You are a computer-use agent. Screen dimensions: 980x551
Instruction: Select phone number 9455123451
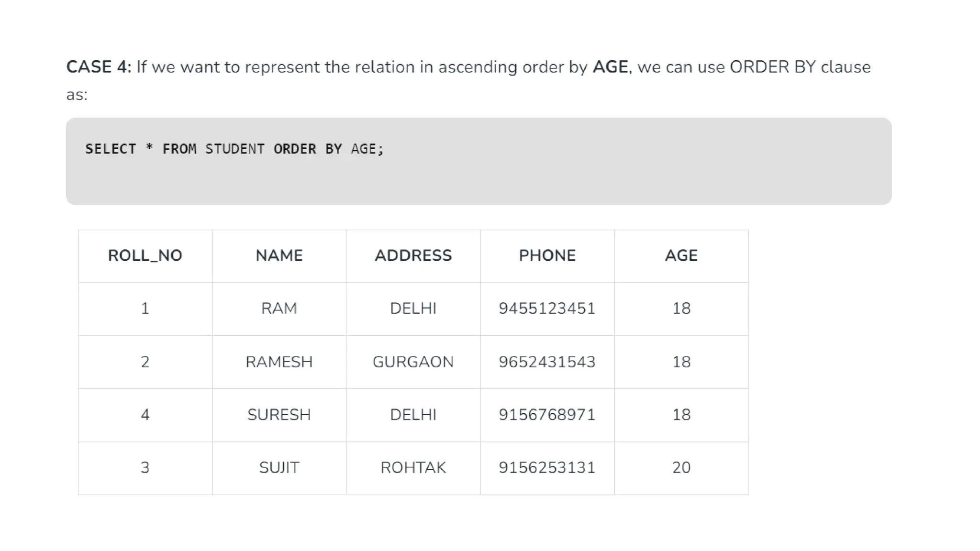pyautogui.click(x=547, y=309)
